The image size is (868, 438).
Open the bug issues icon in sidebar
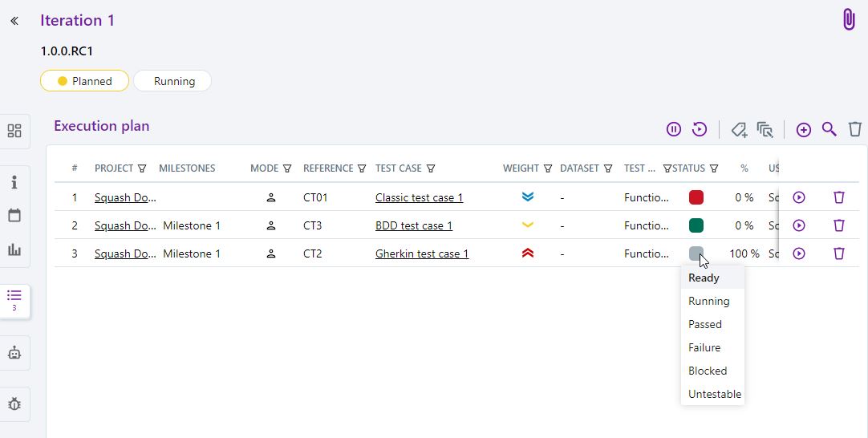tap(14, 404)
